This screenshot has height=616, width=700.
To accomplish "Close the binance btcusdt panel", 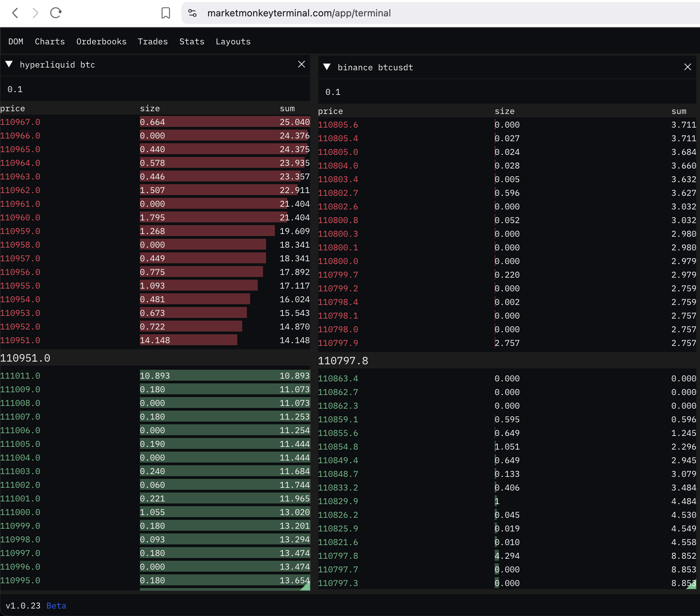I will [x=687, y=67].
